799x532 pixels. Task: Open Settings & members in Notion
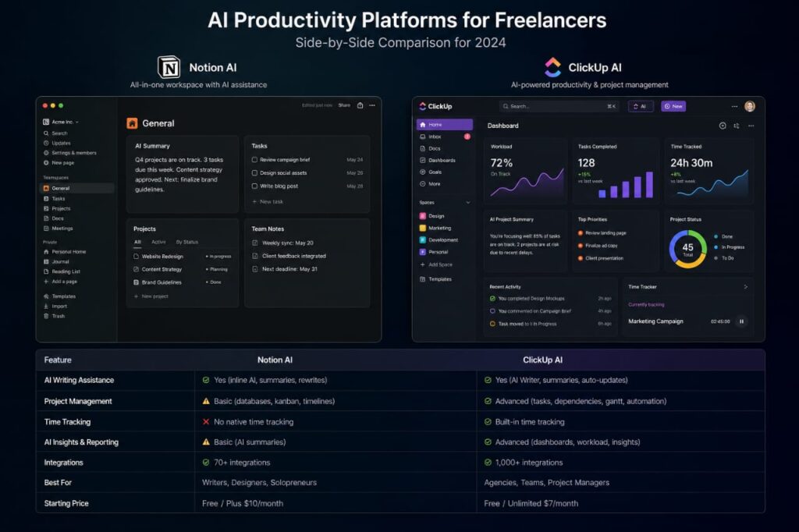click(x=69, y=153)
